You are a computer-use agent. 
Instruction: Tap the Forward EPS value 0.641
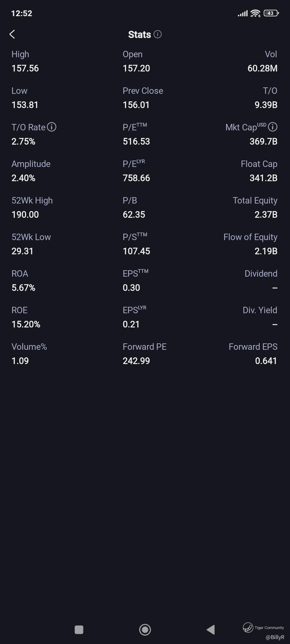[x=266, y=361]
